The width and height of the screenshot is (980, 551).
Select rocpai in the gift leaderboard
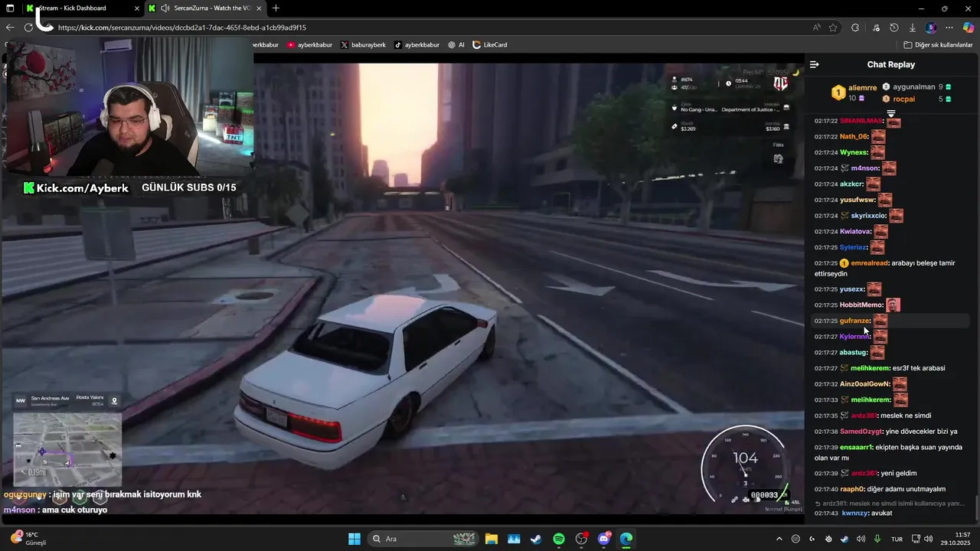tap(904, 99)
